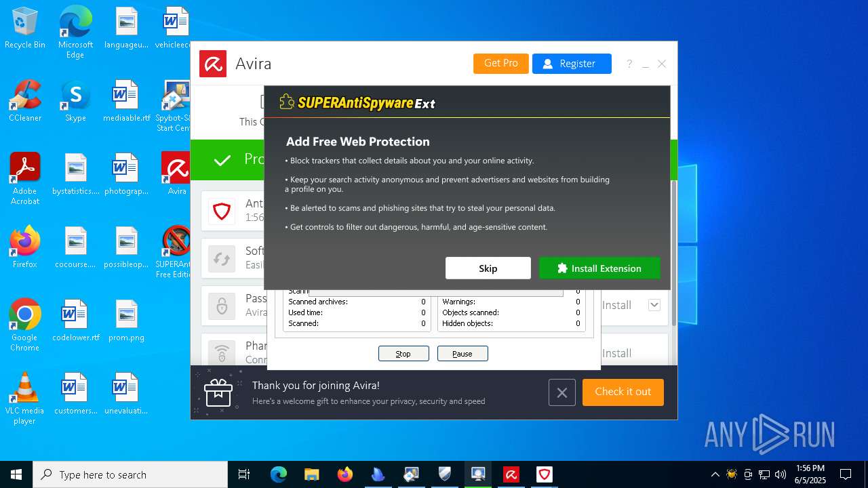Click 'Add Free Web Protection' heading

point(358,142)
